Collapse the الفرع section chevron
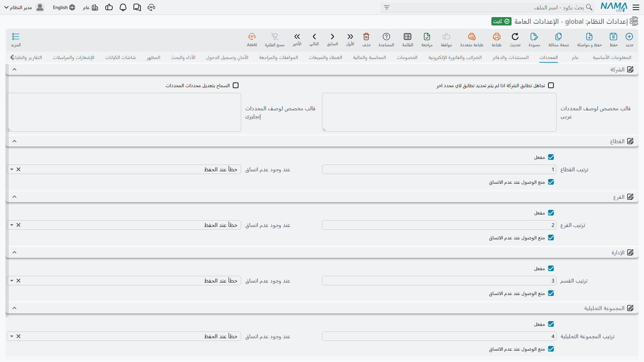Image resolution: width=644 pixels, height=362 pixels. point(14,197)
